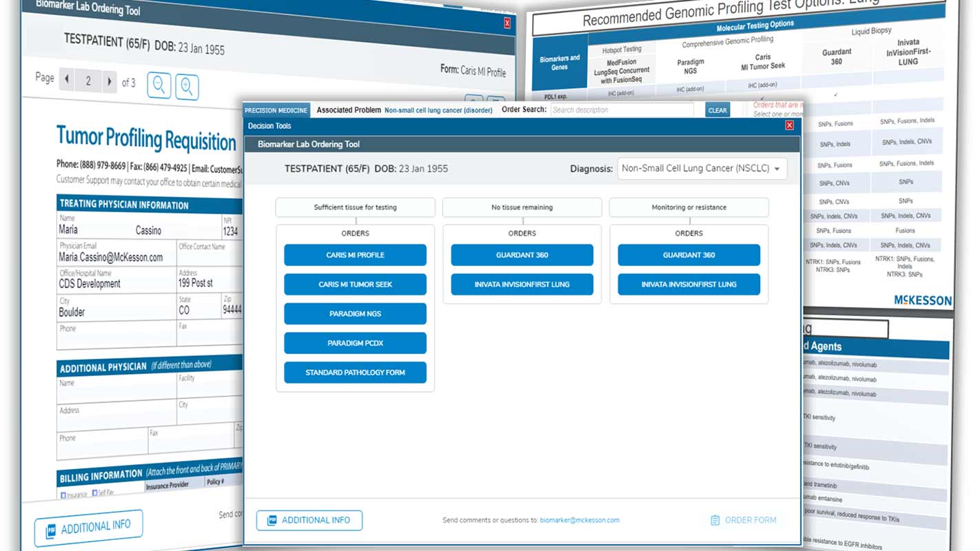Order Inivata InVisionFirst Lung under Monitoring or resistance
The height and width of the screenshot is (551, 980).
tap(689, 284)
